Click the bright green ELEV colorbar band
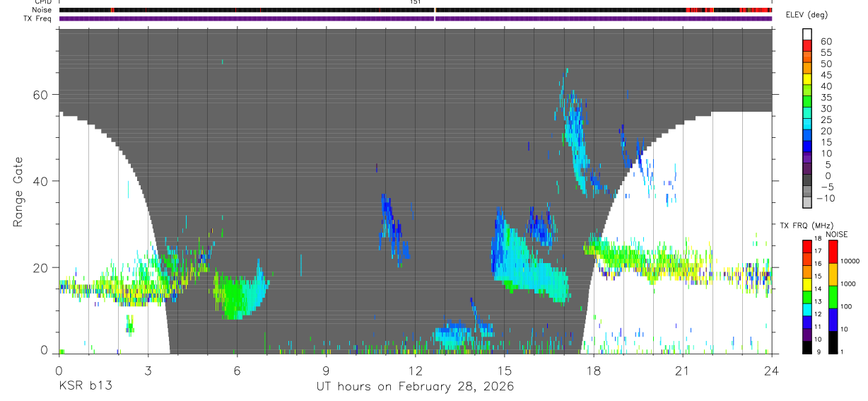Image resolution: width=868 pixels, height=401 pixels. [807, 100]
